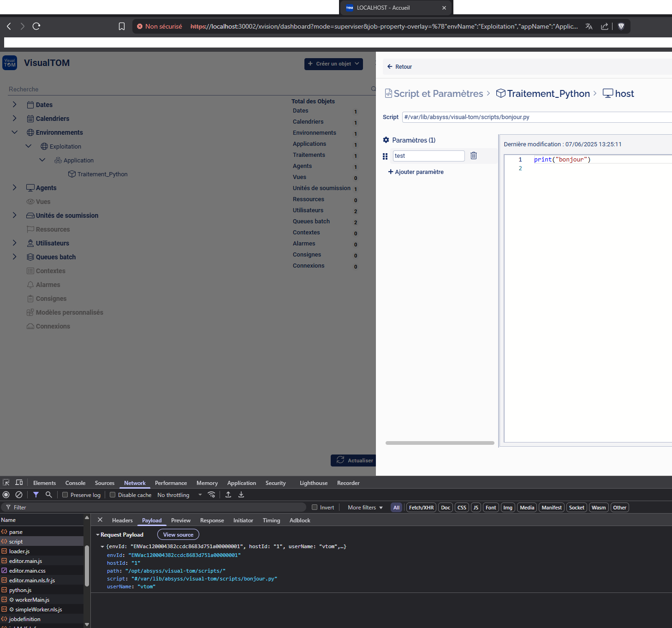The width and height of the screenshot is (672, 628).
Task: Open the Sources tab
Action: [105, 483]
